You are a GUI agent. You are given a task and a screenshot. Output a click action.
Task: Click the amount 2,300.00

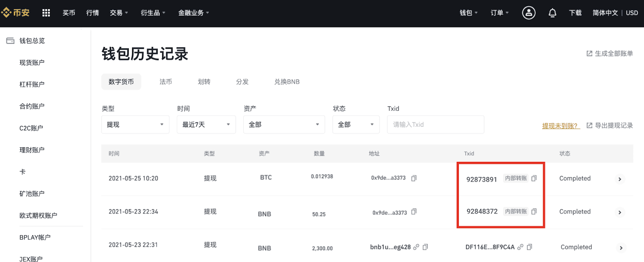pyautogui.click(x=322, y=248)
